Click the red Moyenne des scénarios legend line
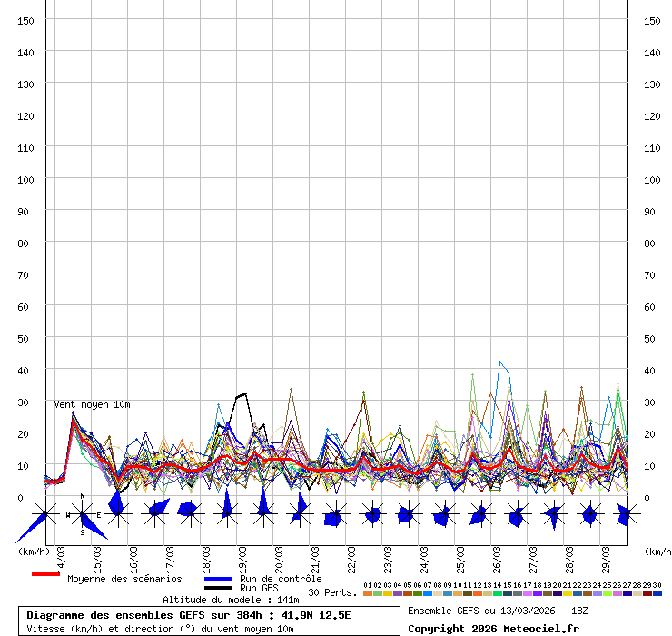Viewport: 672px width, 636px height. point(45,574)
